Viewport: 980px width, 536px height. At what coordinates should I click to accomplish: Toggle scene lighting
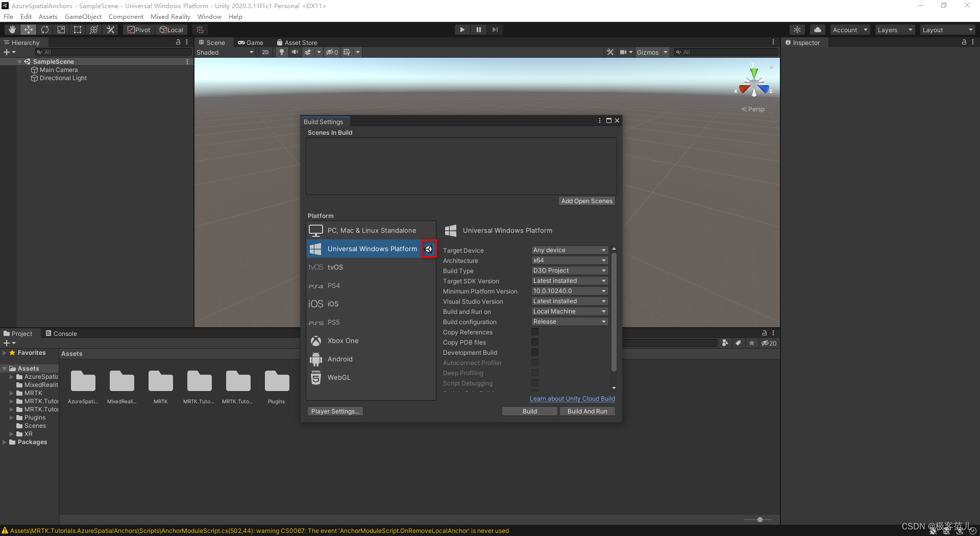point(282,52)
